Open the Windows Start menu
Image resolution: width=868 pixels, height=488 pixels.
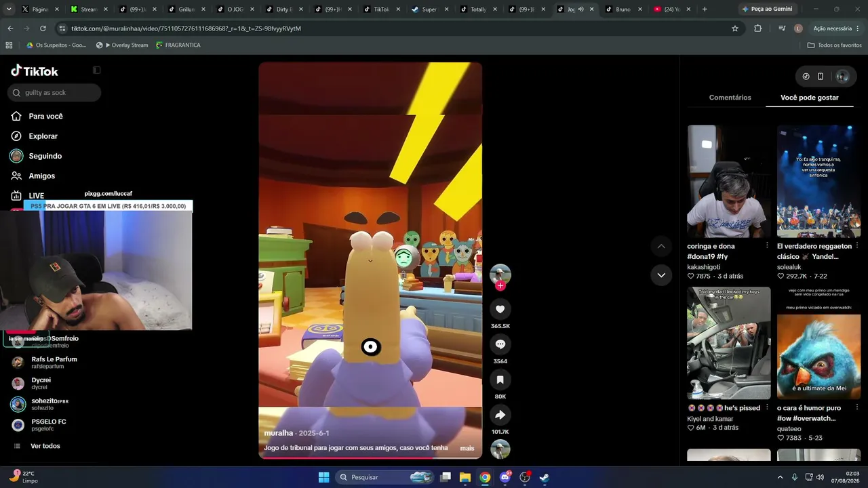323,477
